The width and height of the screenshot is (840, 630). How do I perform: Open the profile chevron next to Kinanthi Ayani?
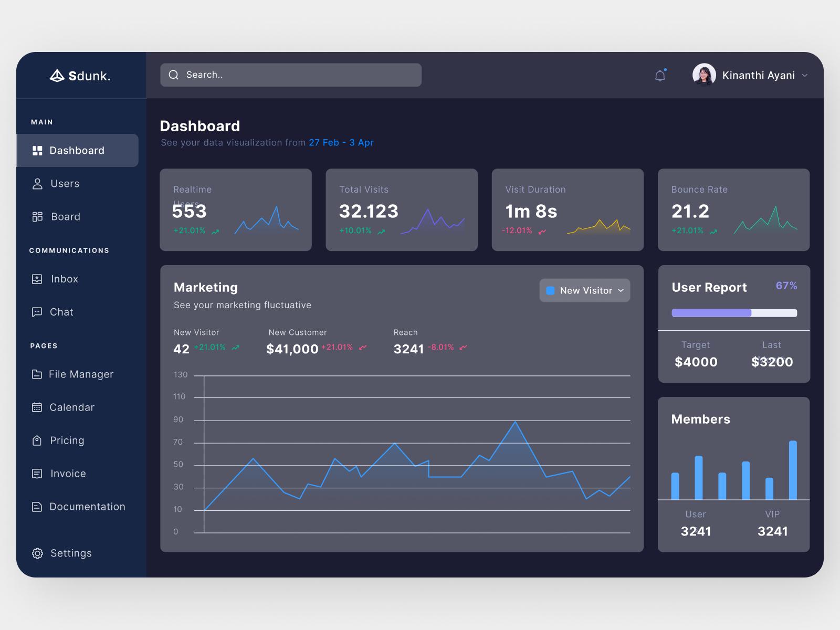805,75
